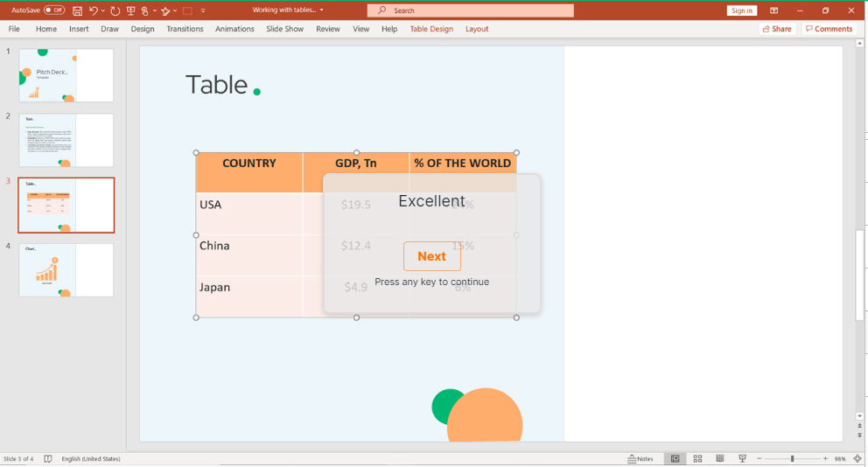The width and height of the screenshot is (868, 467).
Task: Toggle Notes pane in status bar
Action: click(x=640, y=459)
